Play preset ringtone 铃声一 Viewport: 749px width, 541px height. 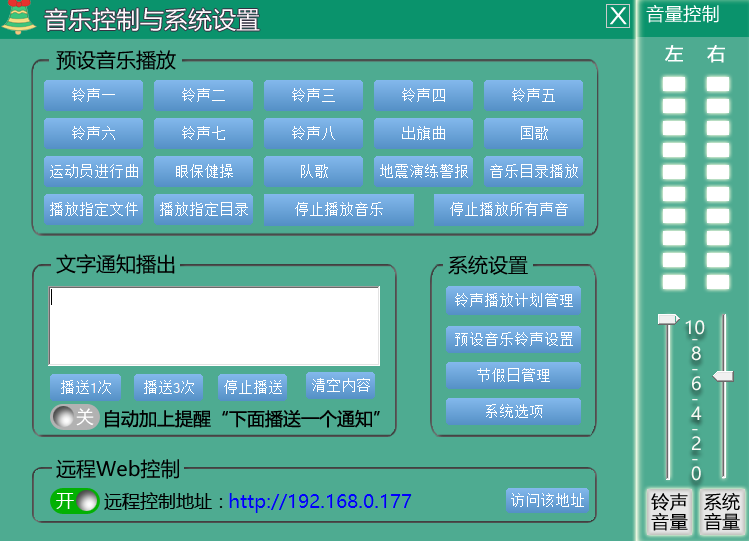93,95
